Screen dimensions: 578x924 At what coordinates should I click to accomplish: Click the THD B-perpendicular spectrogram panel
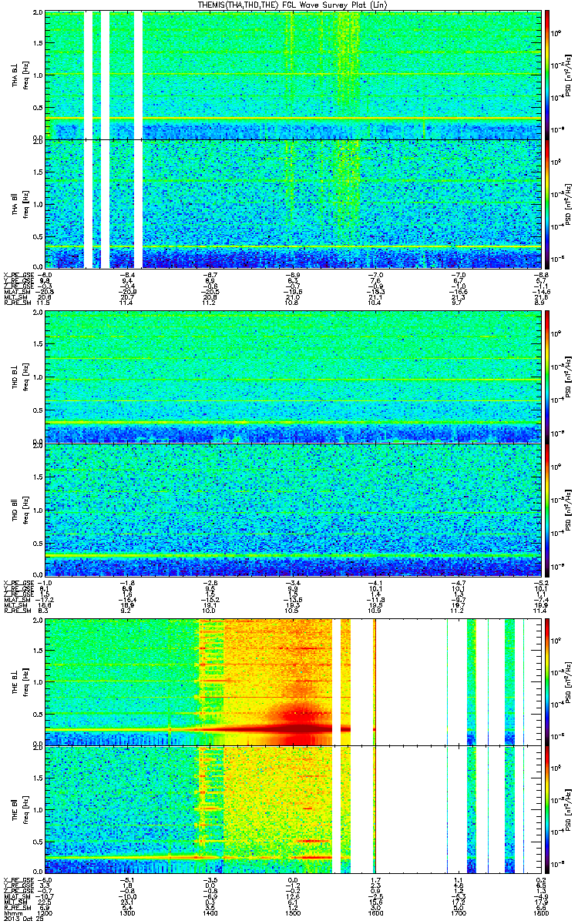292,377
